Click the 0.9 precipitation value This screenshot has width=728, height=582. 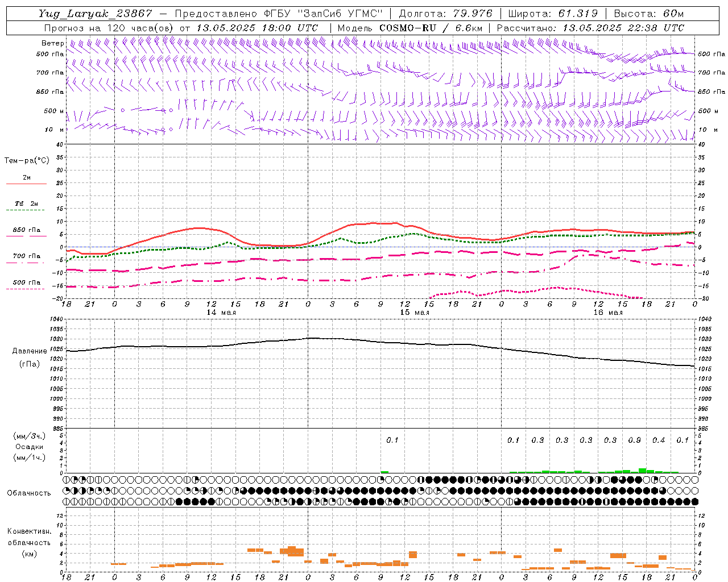pos(635,440)
